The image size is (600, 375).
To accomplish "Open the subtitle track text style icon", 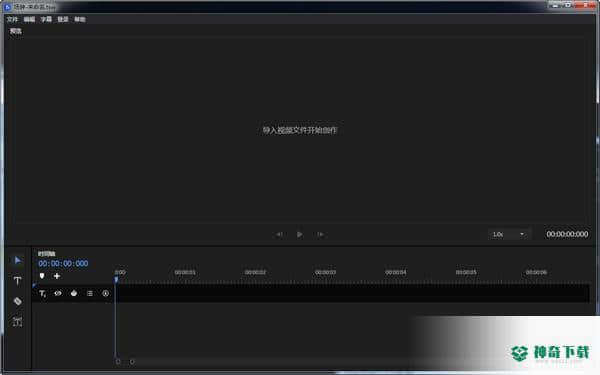I will (x=42, y=293).
